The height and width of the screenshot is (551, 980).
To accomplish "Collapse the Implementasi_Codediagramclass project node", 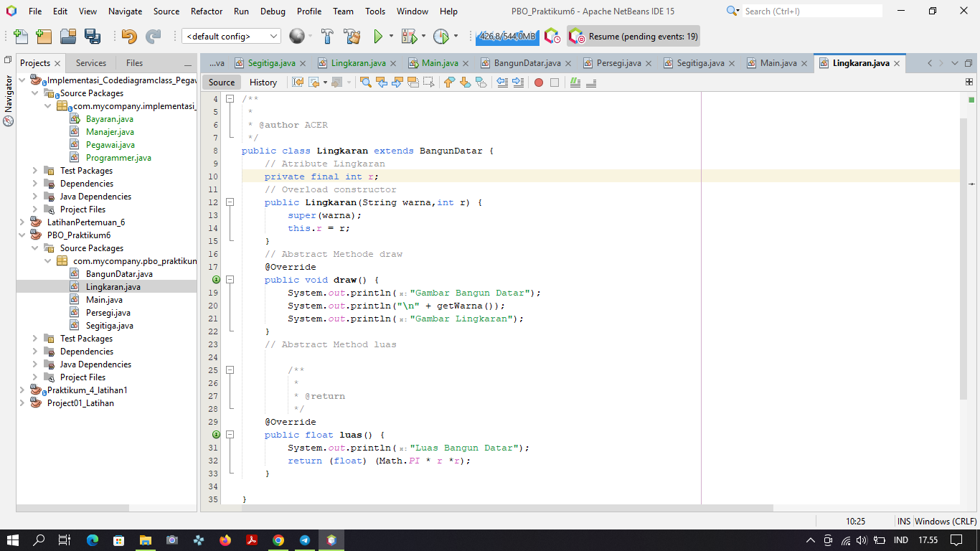I will pos(22,80).
